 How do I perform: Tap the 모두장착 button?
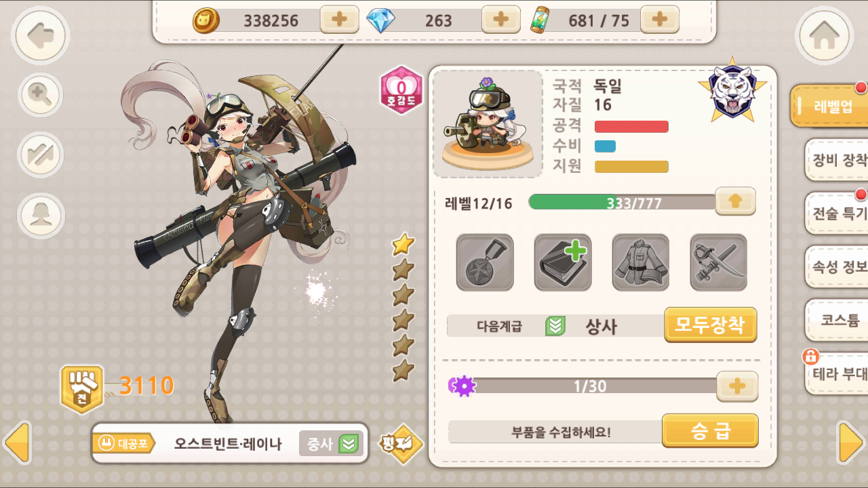pos(711,325)
